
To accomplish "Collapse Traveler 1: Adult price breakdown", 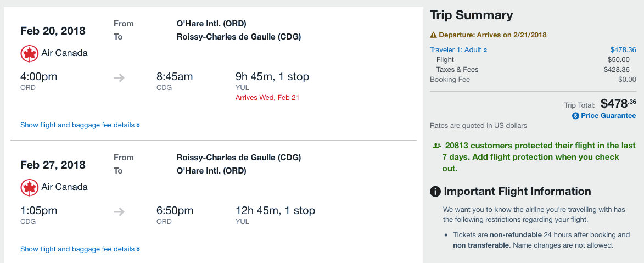I will pos(458,50).
